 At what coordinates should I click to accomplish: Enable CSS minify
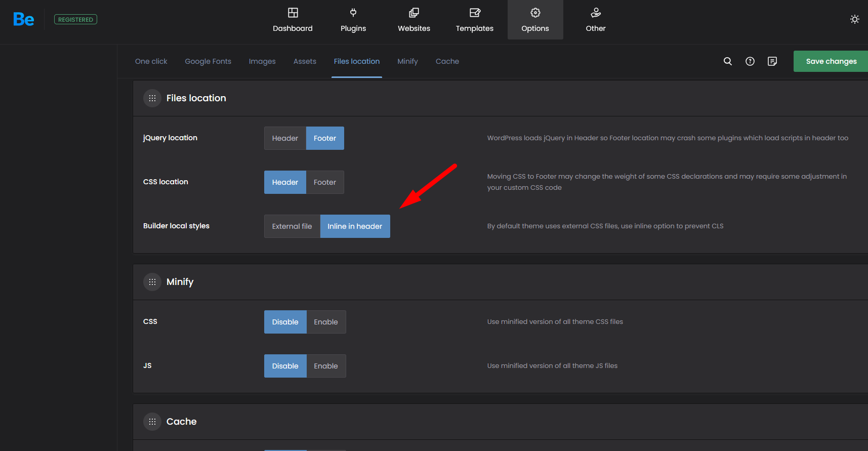point(326,322)
